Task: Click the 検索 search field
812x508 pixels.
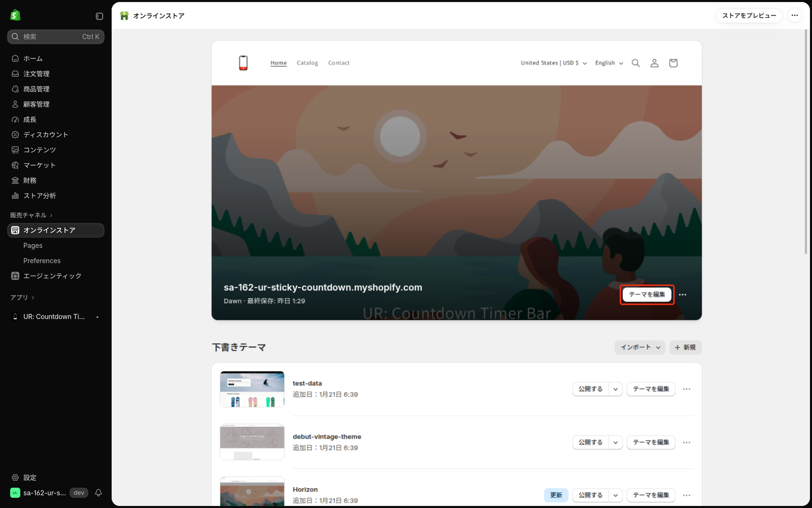Action: 56,37
